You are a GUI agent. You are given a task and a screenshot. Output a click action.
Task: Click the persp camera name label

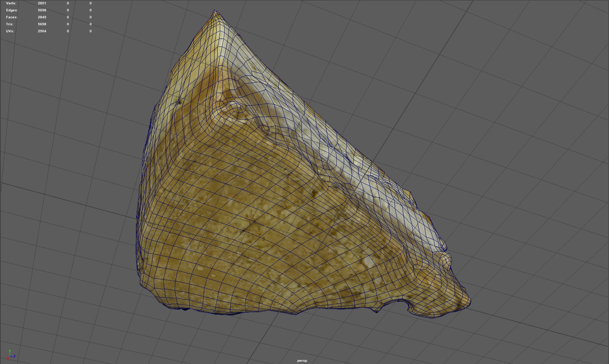coord(302,361)
